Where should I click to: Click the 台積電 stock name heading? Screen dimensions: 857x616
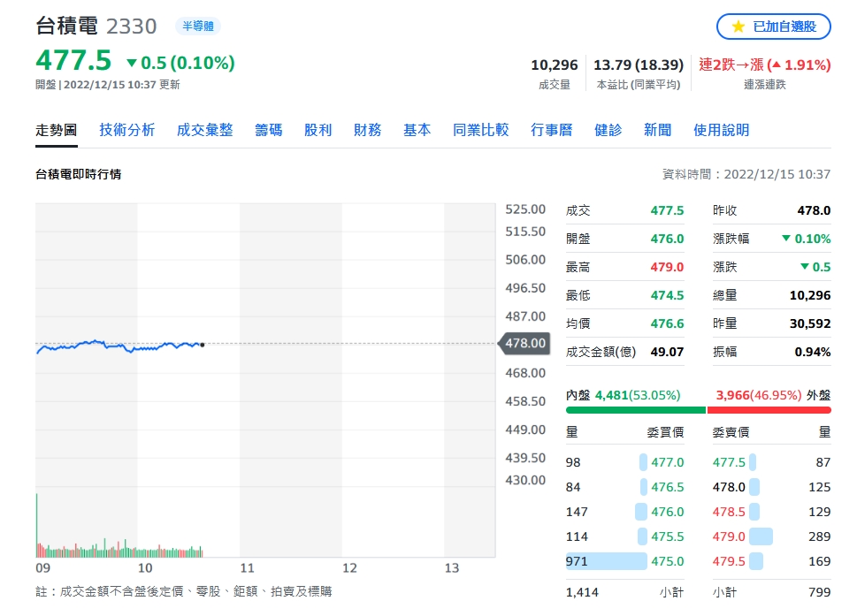[x=66, y=26]
